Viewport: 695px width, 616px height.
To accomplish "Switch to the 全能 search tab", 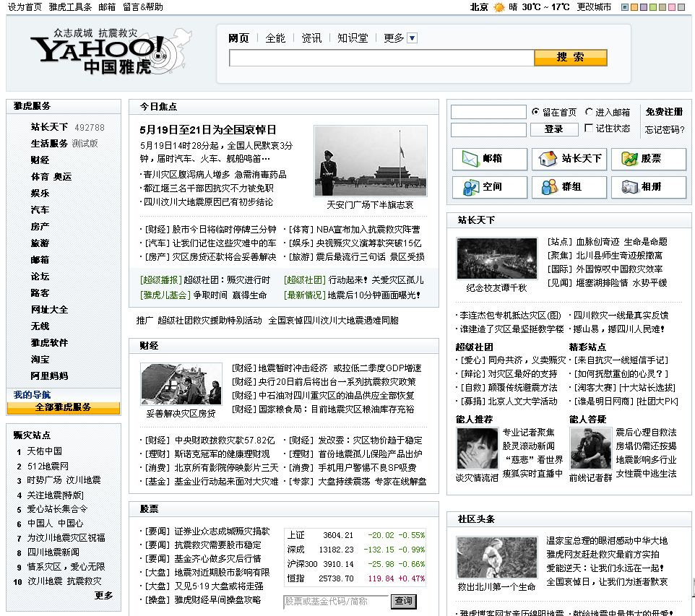I will [275, 38].
